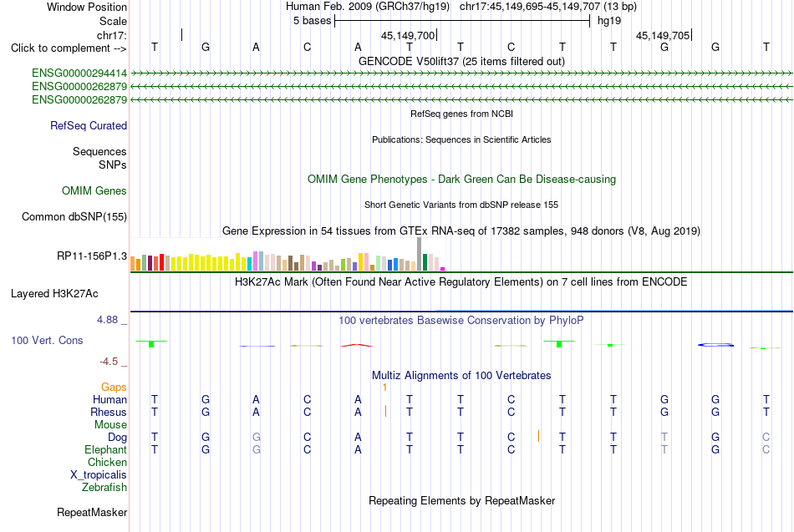Select the X_tropicalis species row label
This screenshot has width=794, height=532.
point(99,475)
